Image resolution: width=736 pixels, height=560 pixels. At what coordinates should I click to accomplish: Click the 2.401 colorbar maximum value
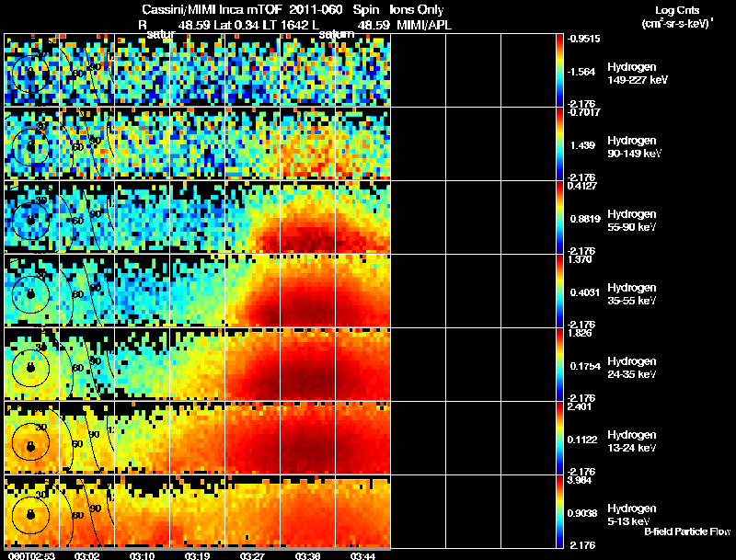(x=580, y=406)
